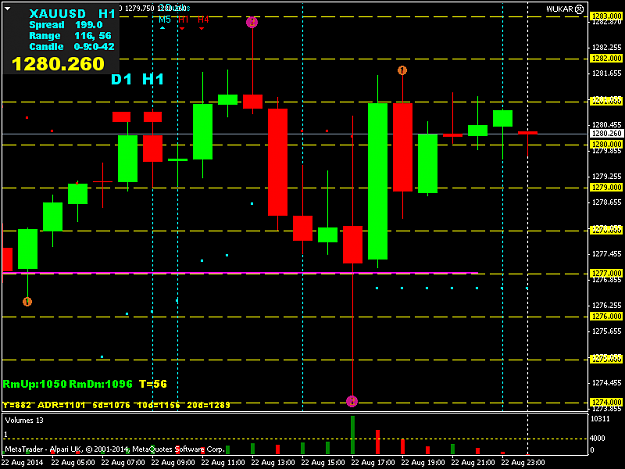The width and height of the screenshot is (625, 469).
Task: Click the red down arrow under the red H1 label
Action: point(183,29)
